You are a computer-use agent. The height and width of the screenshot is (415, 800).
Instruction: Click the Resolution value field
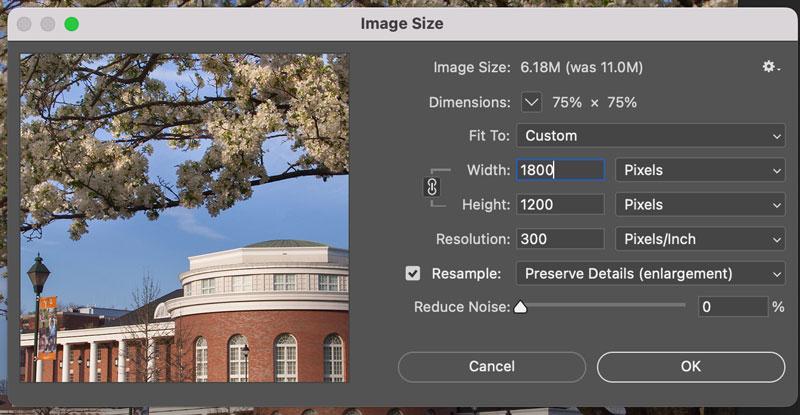tap(559, 239)
